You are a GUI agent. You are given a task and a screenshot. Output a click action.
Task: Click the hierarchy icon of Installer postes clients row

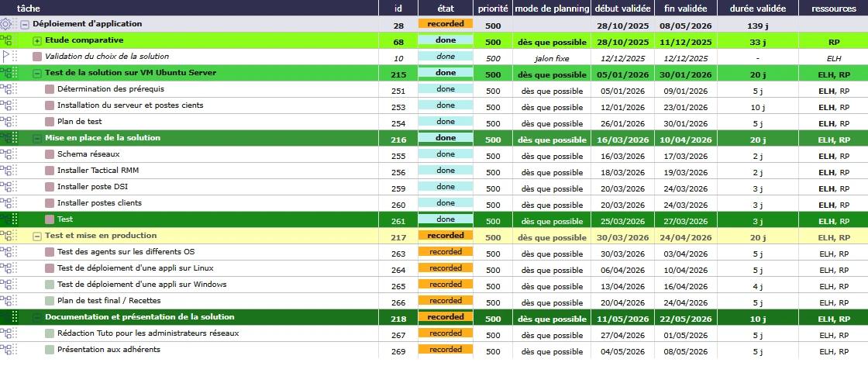[x=6, y=203]
